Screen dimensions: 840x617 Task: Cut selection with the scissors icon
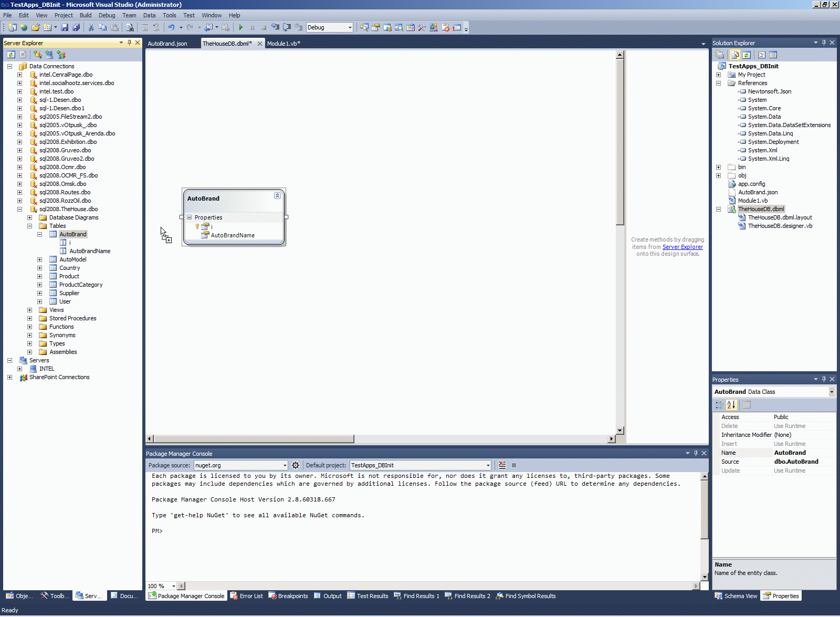[91, 27]
